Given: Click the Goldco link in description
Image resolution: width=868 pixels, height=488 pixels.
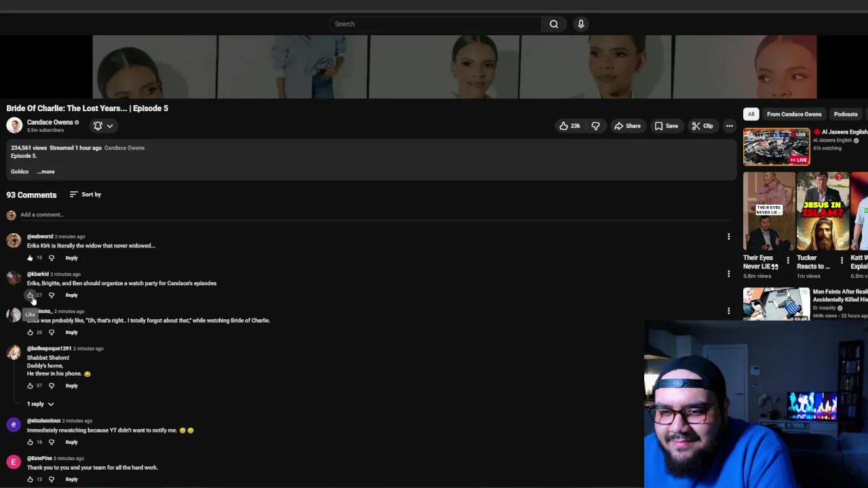Looking at the screenshot, I should [20, 171].
